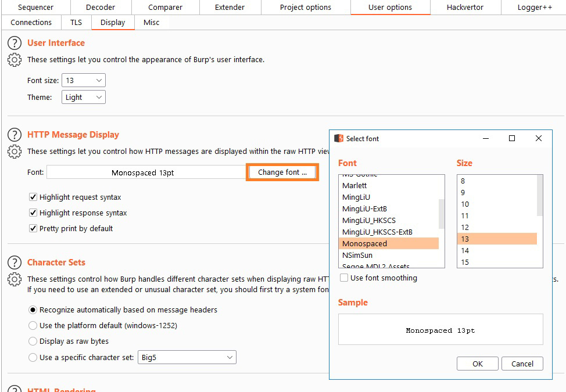Choose size 10 in Size list

click(497, 204)
